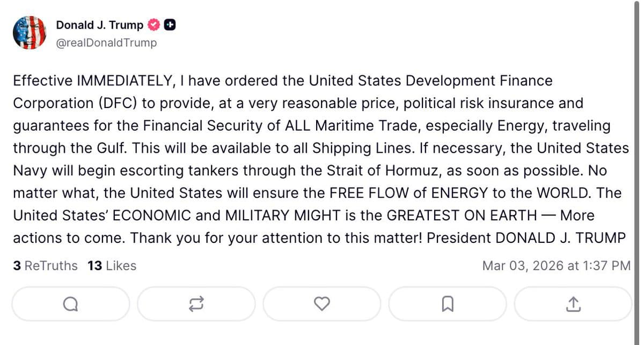This screenshot has height=345, width=644.
Task: Share the post via the upload arrow icon
Action: [573, 304]
